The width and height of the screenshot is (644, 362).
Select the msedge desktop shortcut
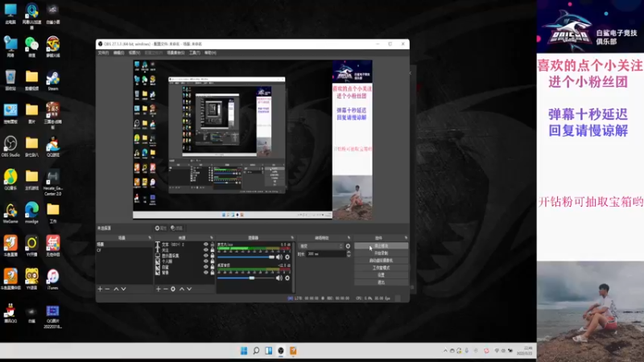(x=31, y=213)
